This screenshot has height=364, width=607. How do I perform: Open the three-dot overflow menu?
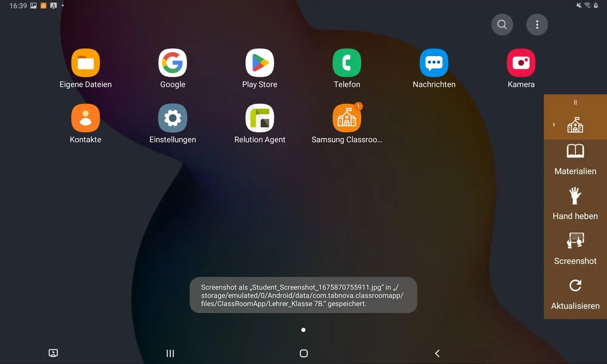coord(537,25)
